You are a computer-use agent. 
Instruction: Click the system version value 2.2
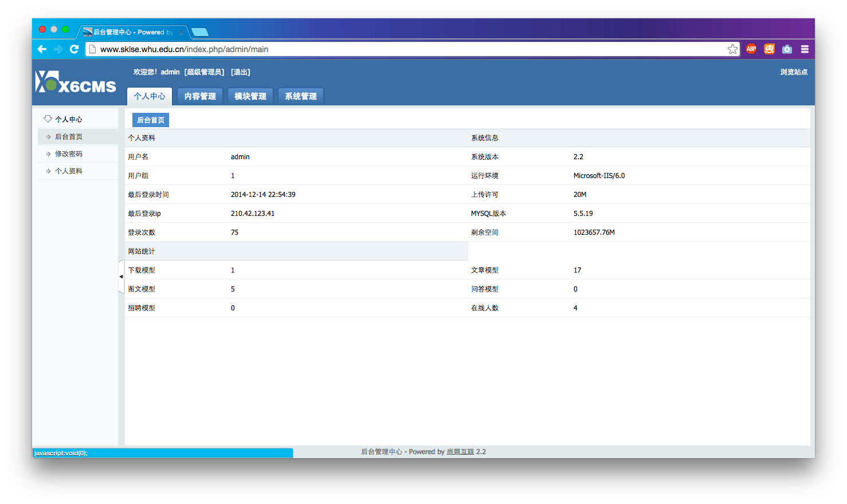click(578, 157)
